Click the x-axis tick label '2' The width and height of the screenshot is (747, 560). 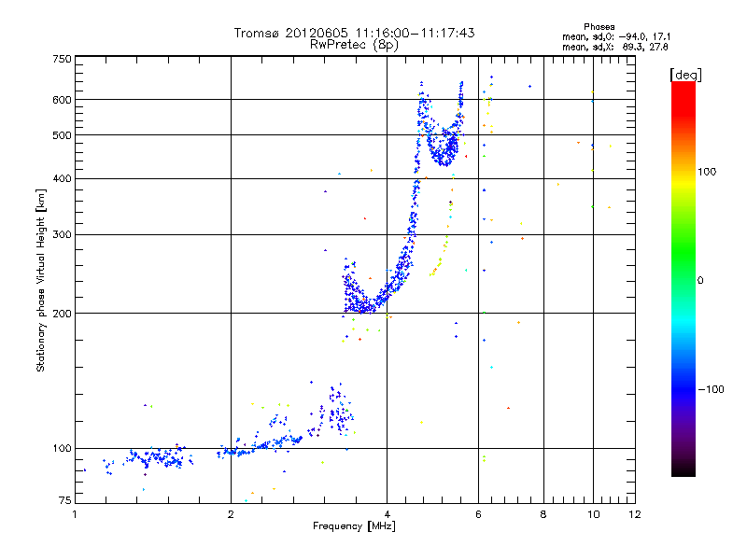231,514
